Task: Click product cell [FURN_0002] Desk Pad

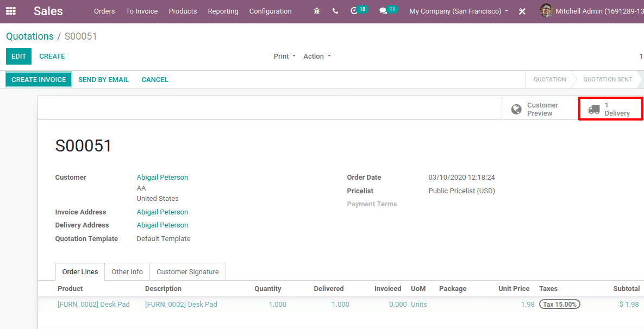Action: [x=93, y=305]
